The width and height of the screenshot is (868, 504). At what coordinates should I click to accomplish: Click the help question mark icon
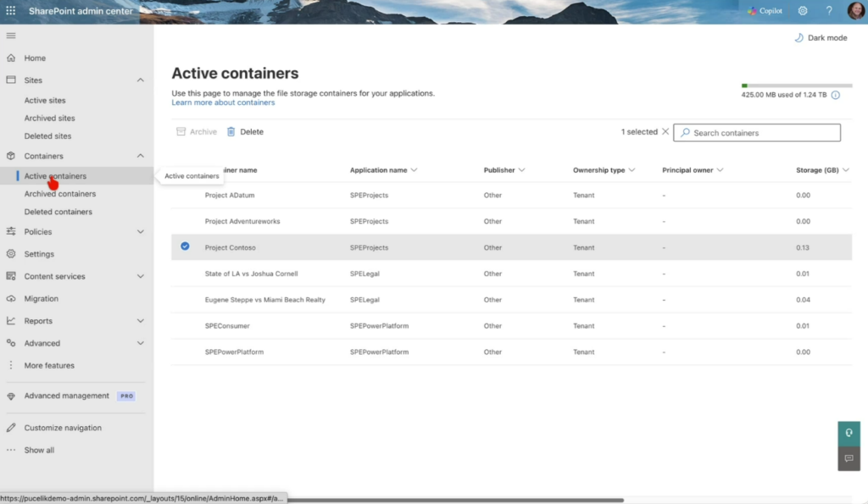click(x=829, y=11)
